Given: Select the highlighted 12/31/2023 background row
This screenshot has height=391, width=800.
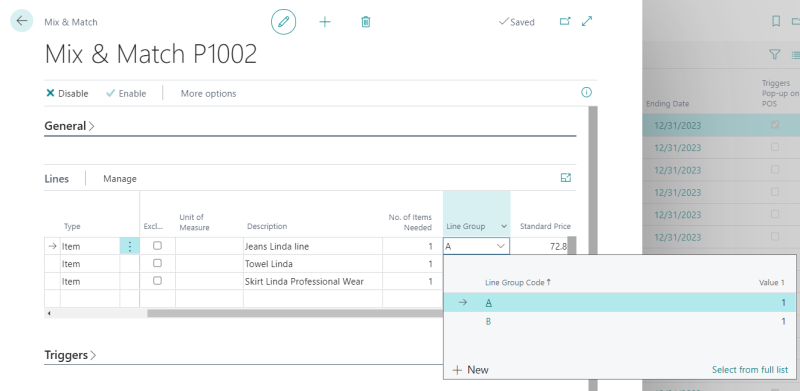Looking at the screenshot, I should [721, 125].
